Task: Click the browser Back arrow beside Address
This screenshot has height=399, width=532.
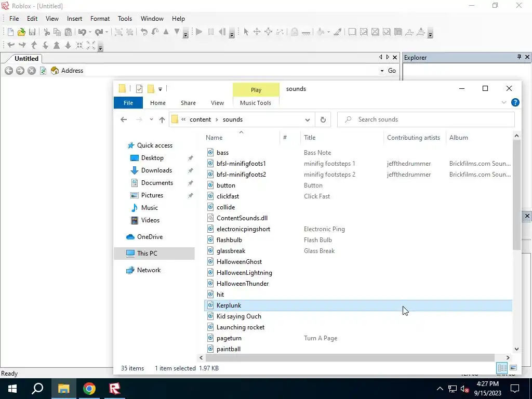Action: pos(9,71)
